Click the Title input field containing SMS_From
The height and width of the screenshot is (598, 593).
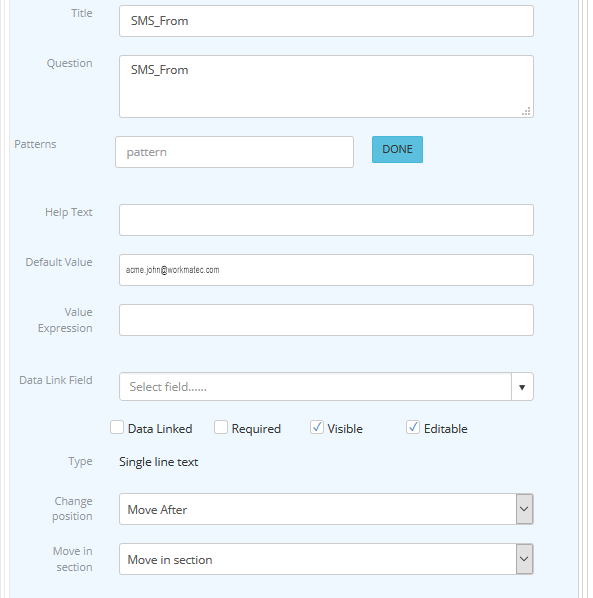click(x=326, y=21)
